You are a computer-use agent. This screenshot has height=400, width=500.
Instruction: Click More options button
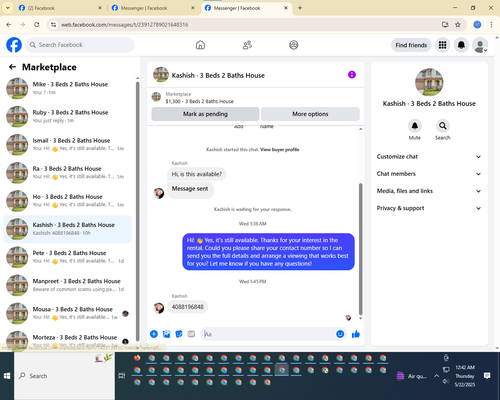pos(310,114)
